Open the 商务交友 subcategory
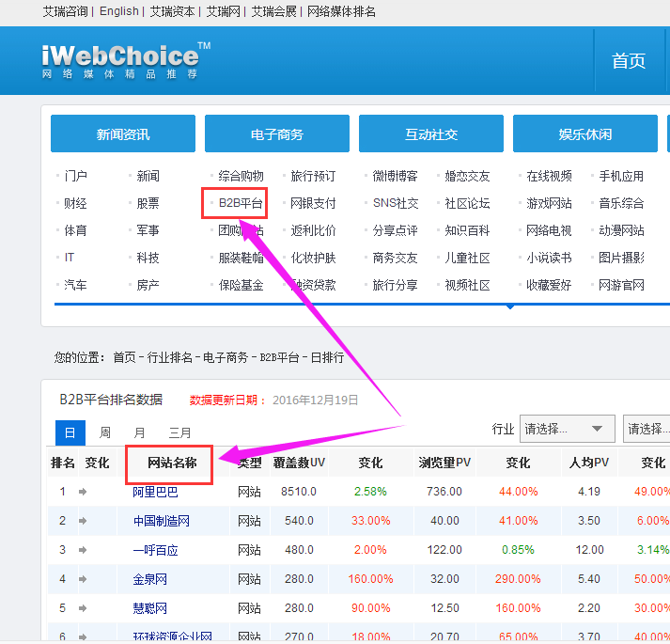Image resolution: width=670 pixels, height=644 pixels. coord(395,258)
